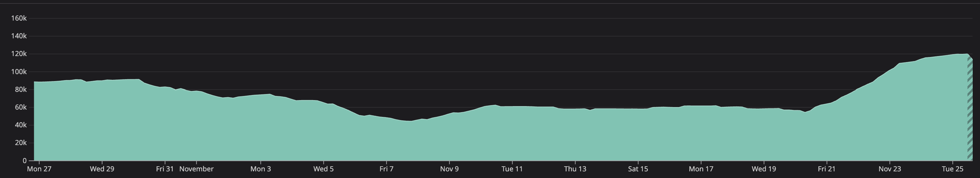This screenshot has width=980, height=178.
Task: Select the 'Nov 9' x-axis label
Action: [x=449, y=169]
